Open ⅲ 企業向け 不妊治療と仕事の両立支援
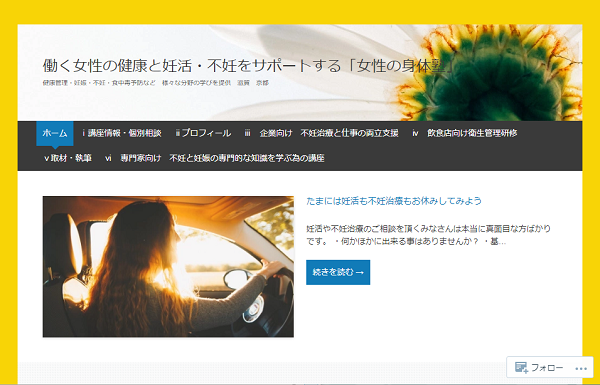Screen dimensions: 600x385 pos(321,133)
